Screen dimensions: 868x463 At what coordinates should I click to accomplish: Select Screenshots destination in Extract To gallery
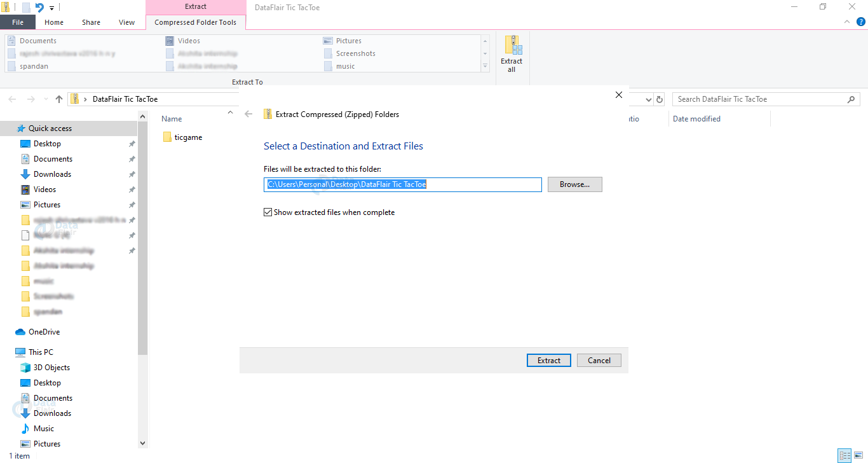coord(349,53)
